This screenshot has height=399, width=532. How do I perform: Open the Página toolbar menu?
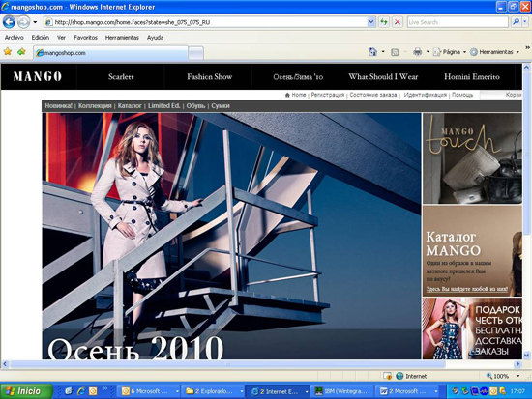pos(449,52)
